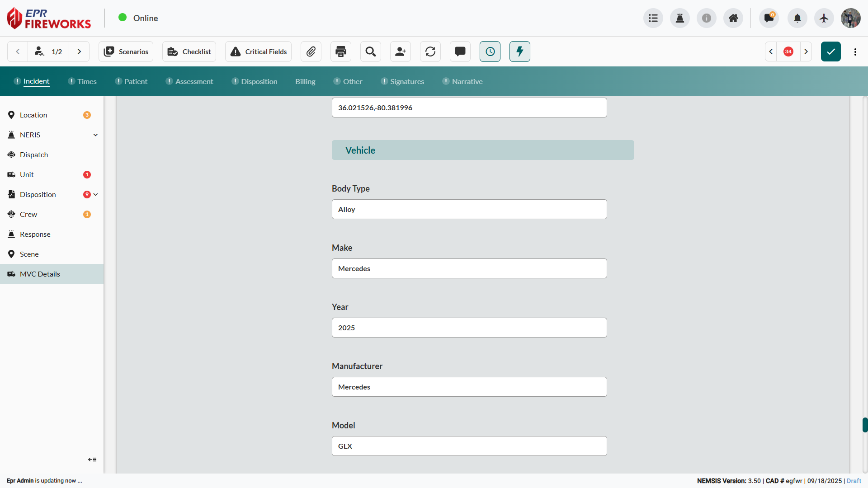The width and height of the screenshot is (868, 488).
Task: Expand the Disposition sidebar chevron
Action: tap(95, 194)
